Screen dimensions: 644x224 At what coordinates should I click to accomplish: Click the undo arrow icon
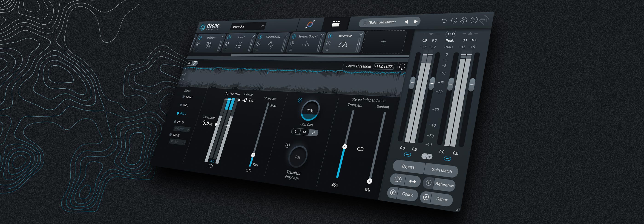tap(444, 21)
